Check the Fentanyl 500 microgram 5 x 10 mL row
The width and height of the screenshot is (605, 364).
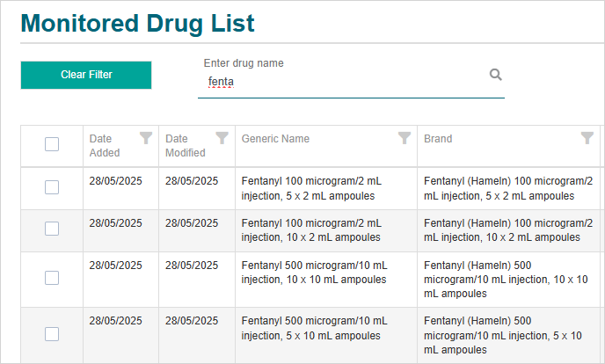[52, 333]
